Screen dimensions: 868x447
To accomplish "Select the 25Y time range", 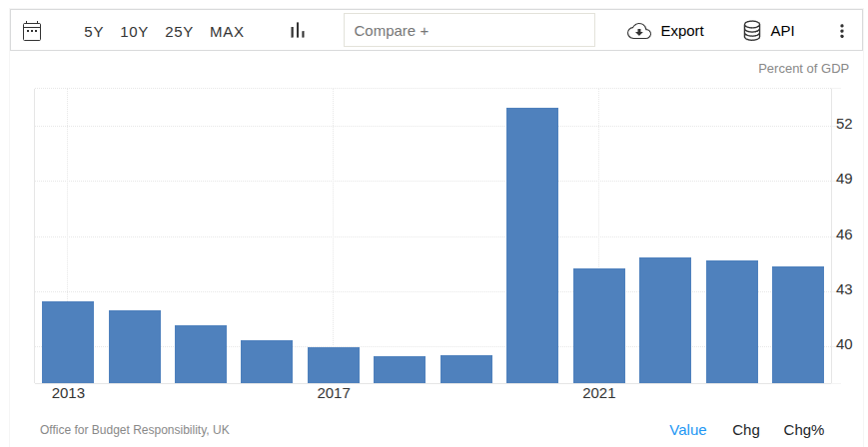I will point(179,32).
